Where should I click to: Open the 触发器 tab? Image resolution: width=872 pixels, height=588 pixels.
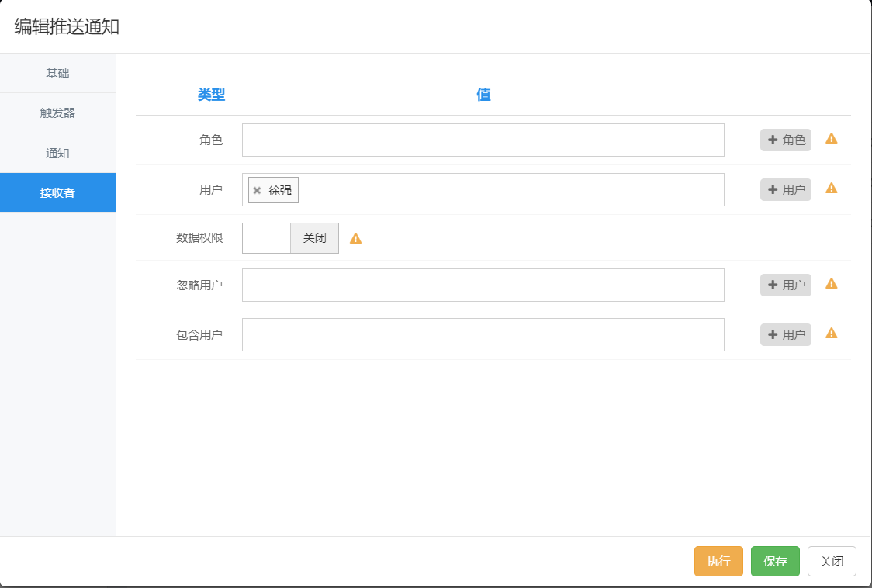pyautogui.click(x=58, y=113)
